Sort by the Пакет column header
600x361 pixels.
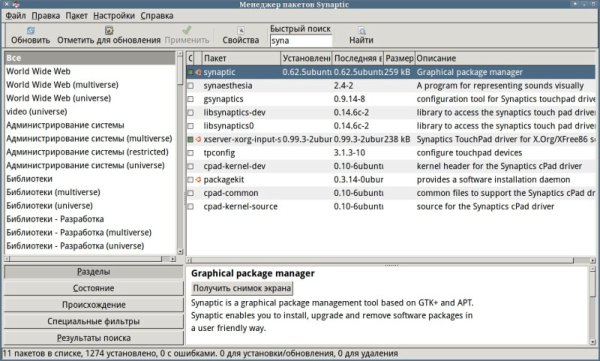(x=241, y=58)
